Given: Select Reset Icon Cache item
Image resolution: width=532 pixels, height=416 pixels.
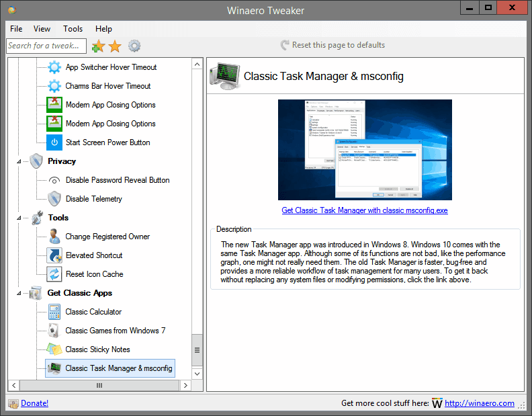Looking at the screenshot, I should pyautogui.click(x=94, y=274).
